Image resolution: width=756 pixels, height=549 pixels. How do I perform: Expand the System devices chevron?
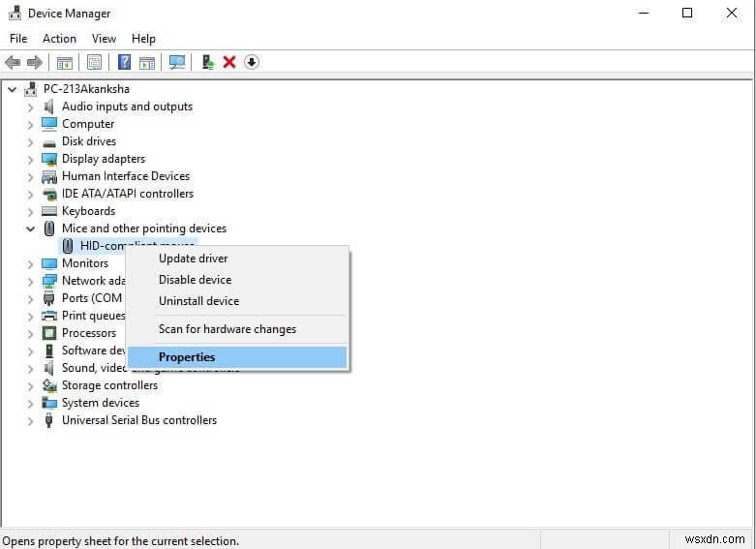pos(30,404)
